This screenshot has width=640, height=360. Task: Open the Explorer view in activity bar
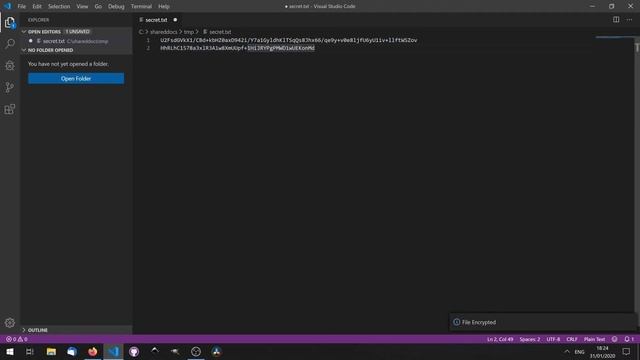coord(10,22)
